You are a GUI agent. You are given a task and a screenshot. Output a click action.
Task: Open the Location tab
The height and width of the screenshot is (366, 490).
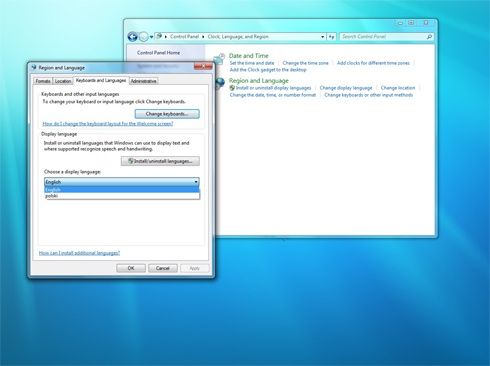click(x=63, y=81)
